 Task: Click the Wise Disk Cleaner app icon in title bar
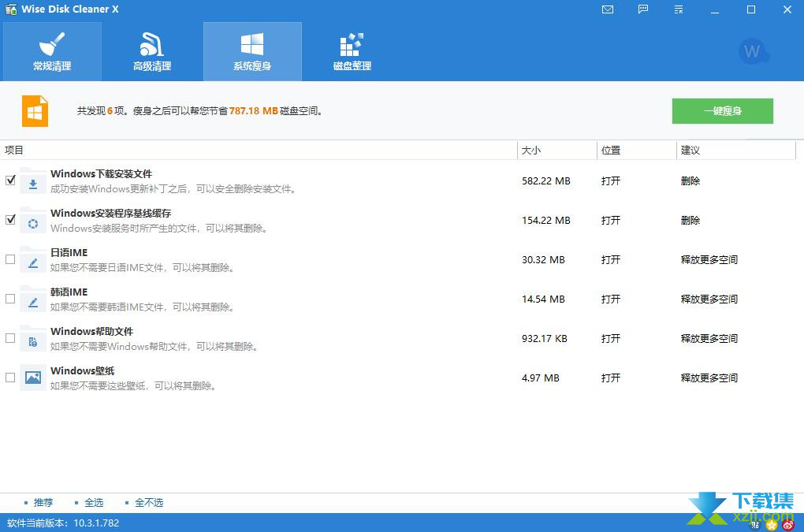click(x=10, y=9)
